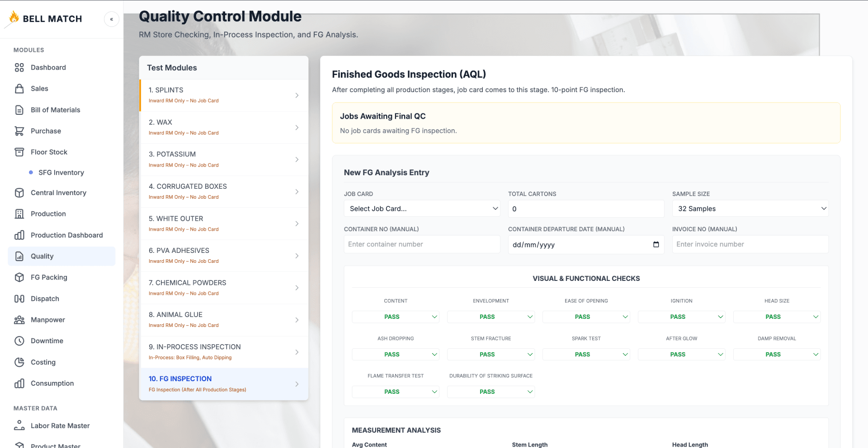
Task: Click the Manpower people icon
Action: coord(19,320)
